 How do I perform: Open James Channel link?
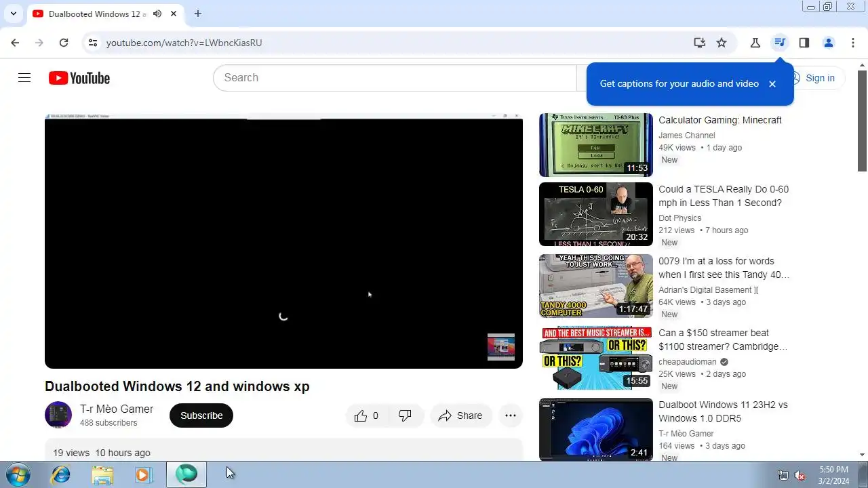point(687,136)
